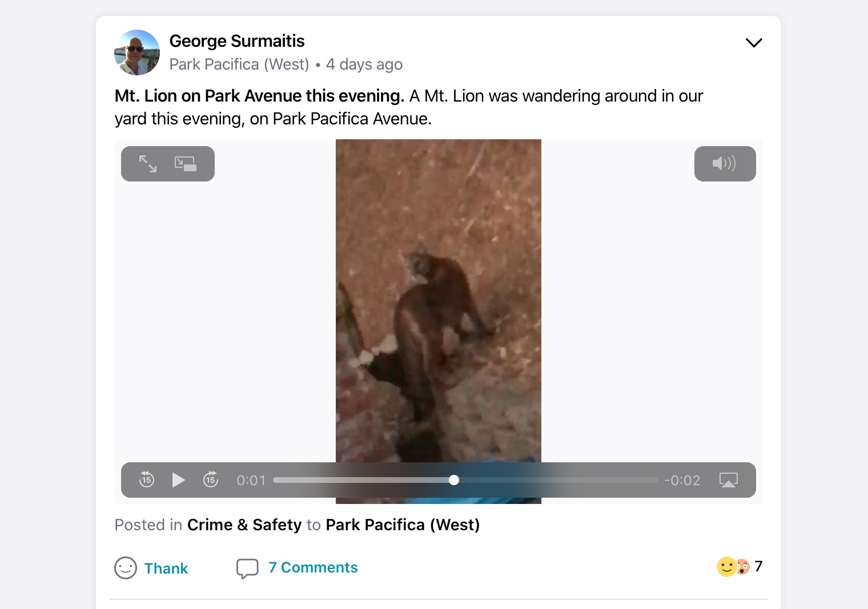
Task: Open AirPlay options
Action: coord(728,480)
